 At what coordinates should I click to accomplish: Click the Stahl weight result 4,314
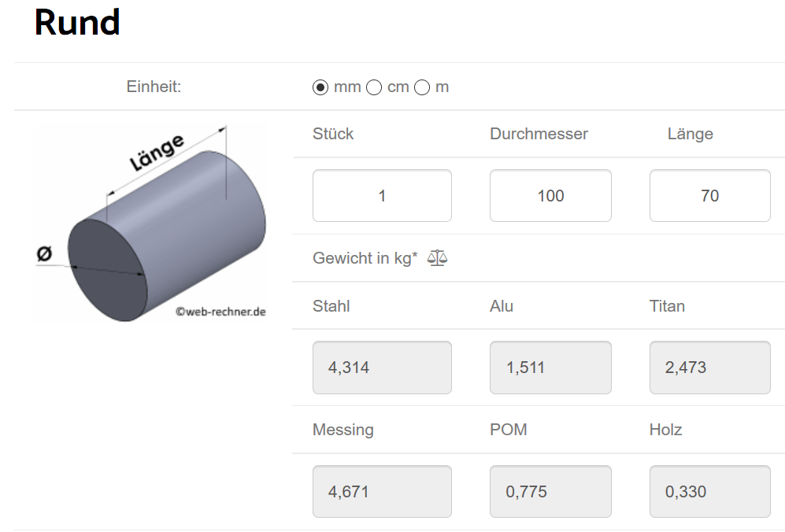click(x=382, y=368)
